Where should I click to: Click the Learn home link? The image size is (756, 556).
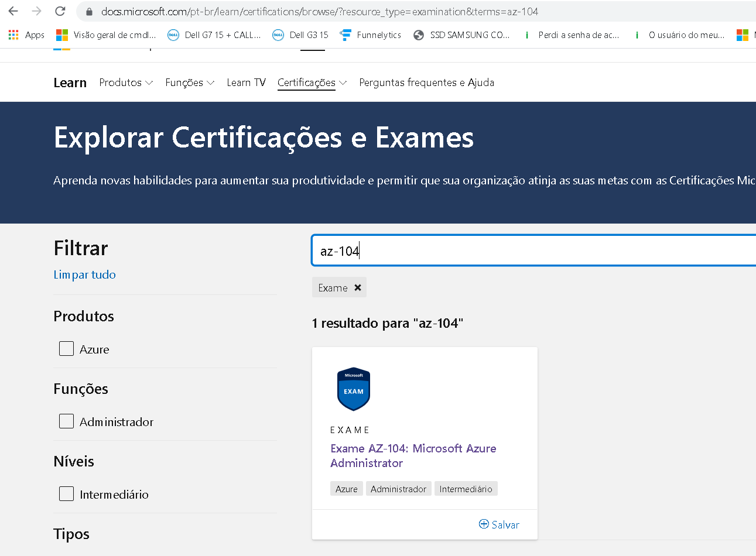tap(70, 83)
